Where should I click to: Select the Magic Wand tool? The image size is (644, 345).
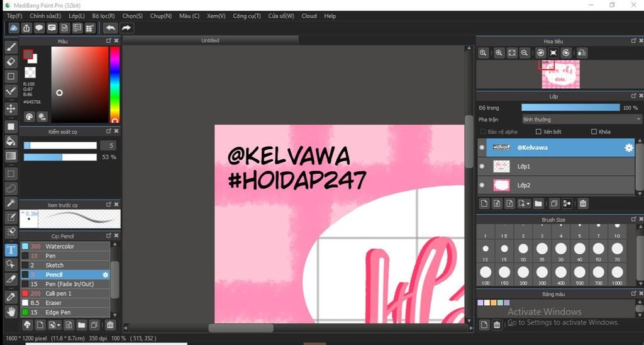coord(11,203)
